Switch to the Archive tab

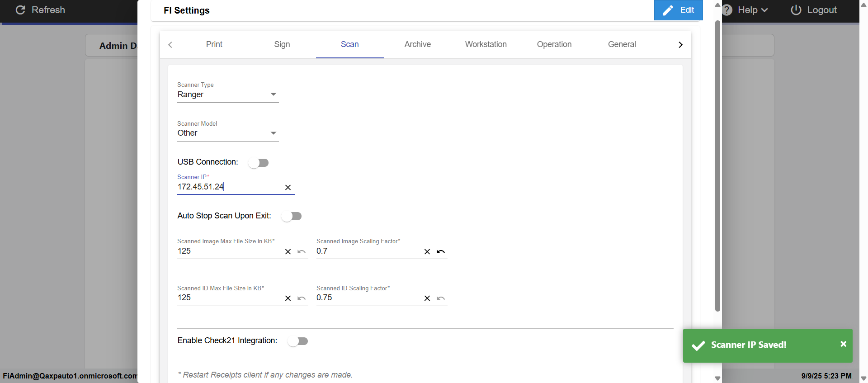pyautogui.click(x=417, y=44)
